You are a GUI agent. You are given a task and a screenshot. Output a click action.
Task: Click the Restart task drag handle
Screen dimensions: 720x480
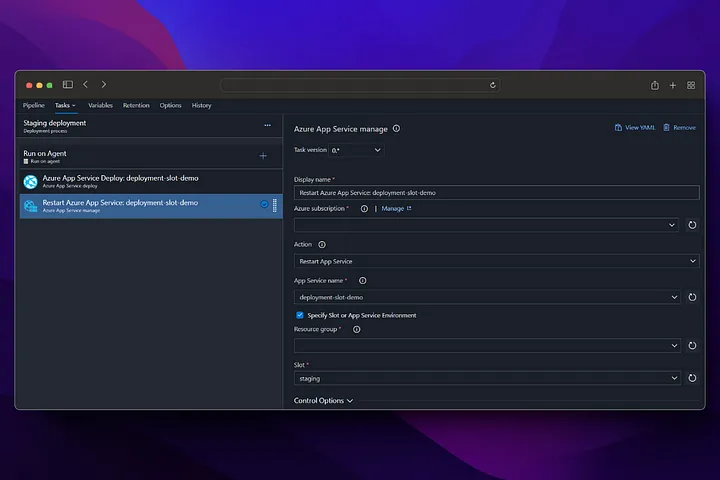click(x=275, y=205)
